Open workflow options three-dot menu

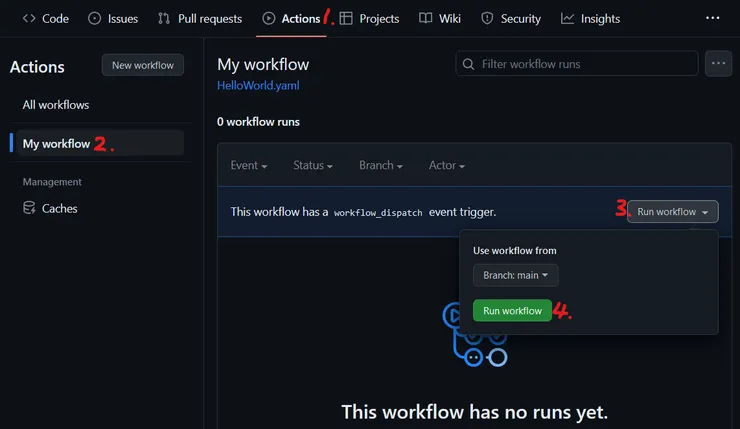718,64
